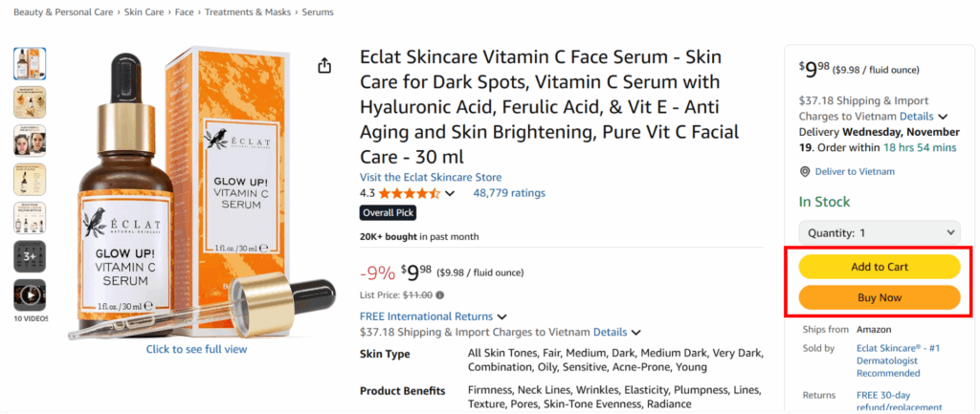
Task: Click the share icon above product image
Action: click(x=324, y=65)
